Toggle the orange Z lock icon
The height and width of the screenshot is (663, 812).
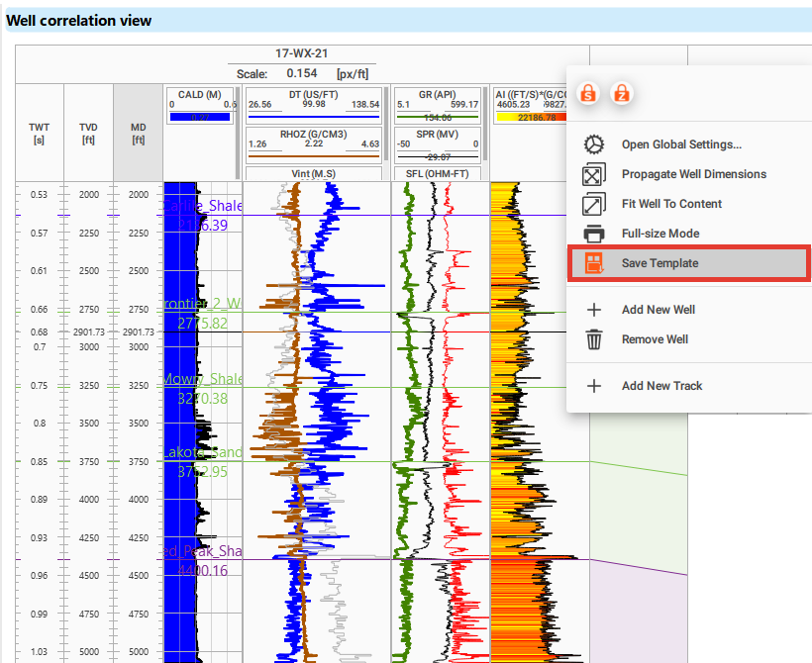point(621,94)
